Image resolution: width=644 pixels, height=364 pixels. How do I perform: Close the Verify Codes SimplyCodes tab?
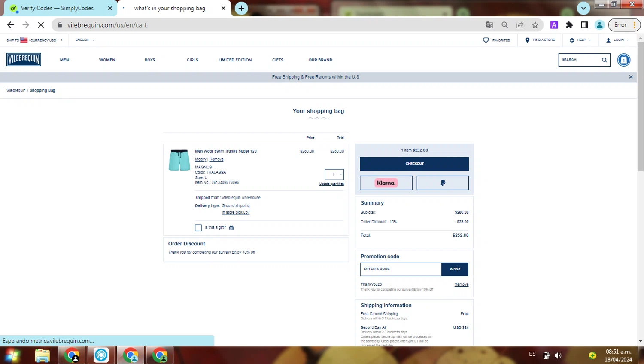coord(110,8)
